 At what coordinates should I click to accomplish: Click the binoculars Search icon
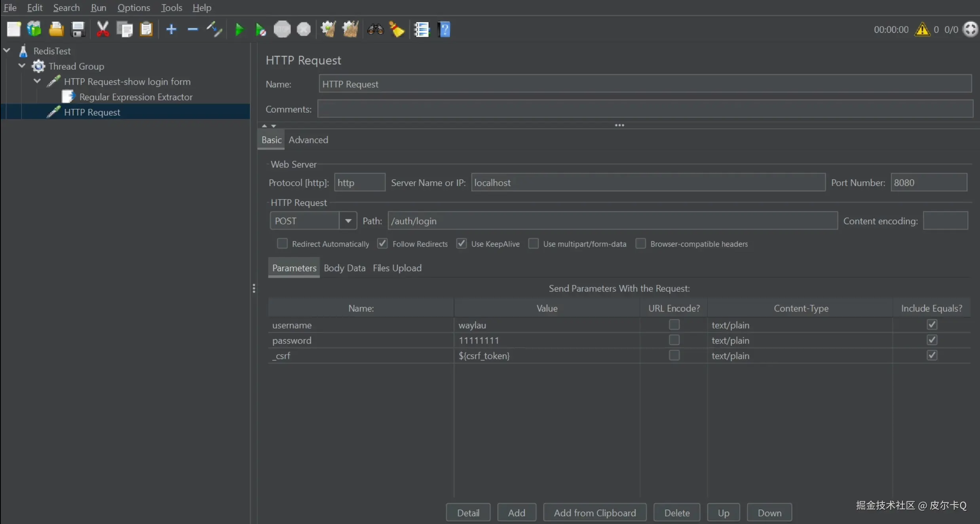[x=375, y=29]
